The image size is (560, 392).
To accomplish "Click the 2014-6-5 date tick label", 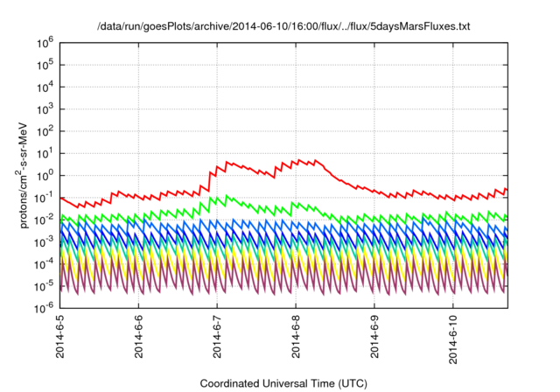I will 60,336.
